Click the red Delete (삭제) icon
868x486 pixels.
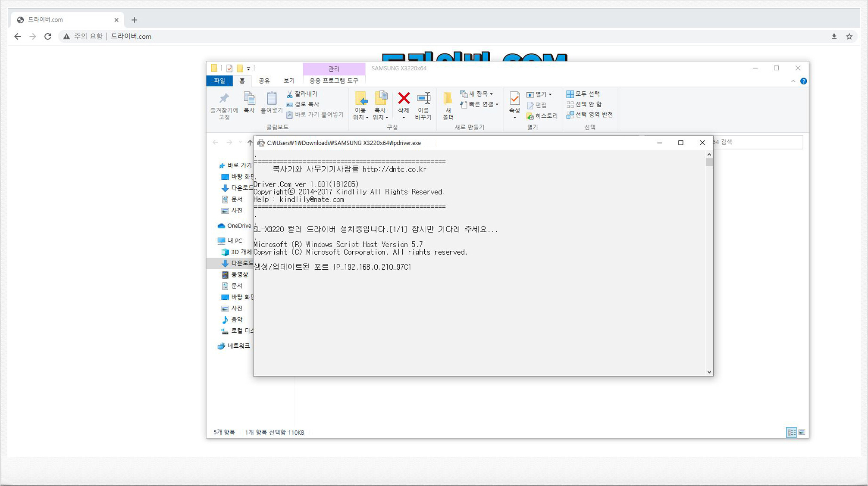[404, 99]
